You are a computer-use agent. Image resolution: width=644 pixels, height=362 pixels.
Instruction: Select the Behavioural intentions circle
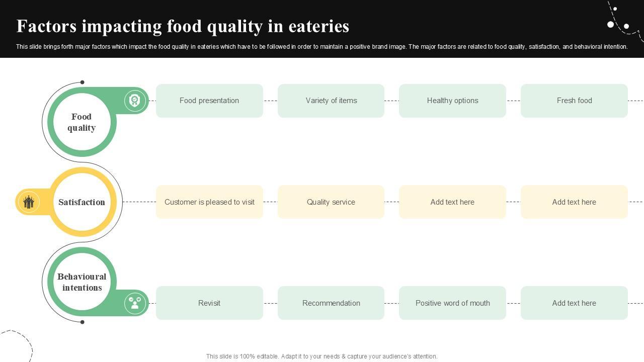coord(82,282)
